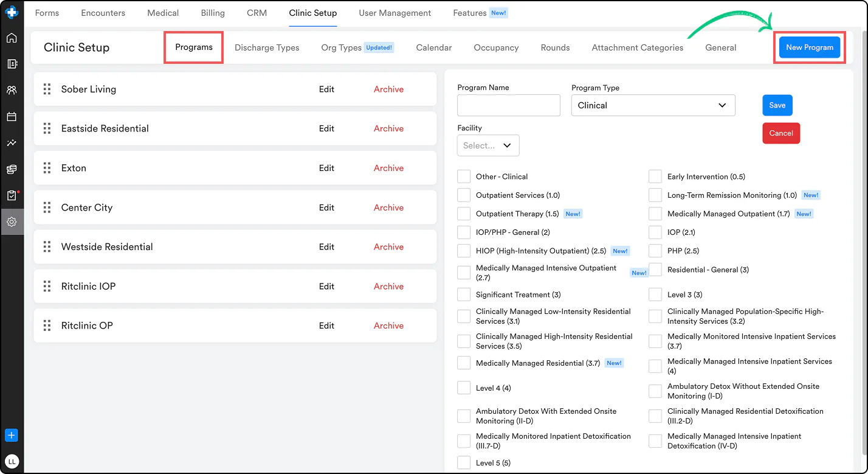Open the User Management top menu
The height and width of the screenshot is (474, 868).
point(395,13)
